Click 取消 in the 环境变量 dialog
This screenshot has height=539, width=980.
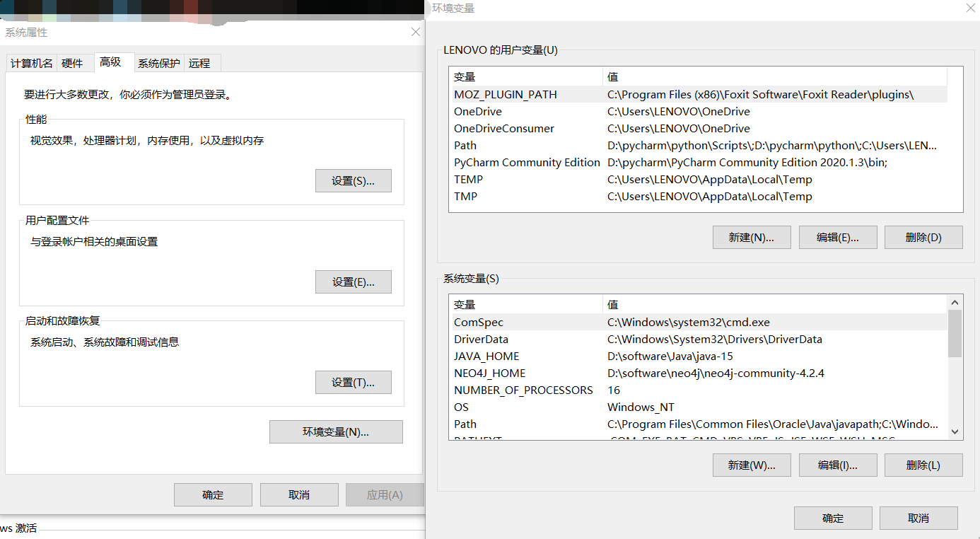pyautogui.click(x=918, y=518)
